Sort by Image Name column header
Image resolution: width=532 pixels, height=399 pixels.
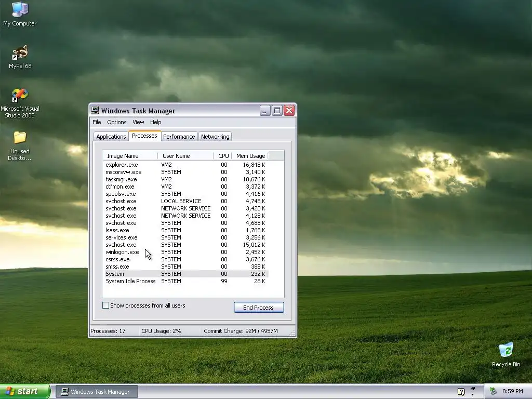tap(130, 156)
